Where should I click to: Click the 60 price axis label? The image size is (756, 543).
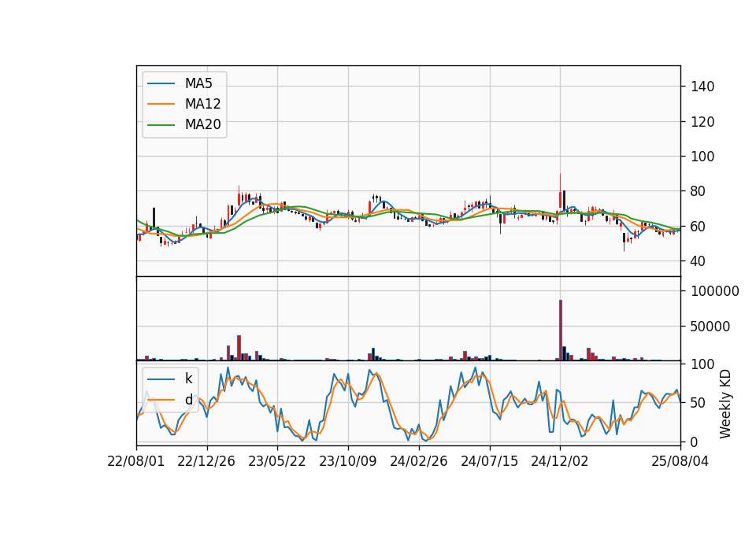[699, 227]
